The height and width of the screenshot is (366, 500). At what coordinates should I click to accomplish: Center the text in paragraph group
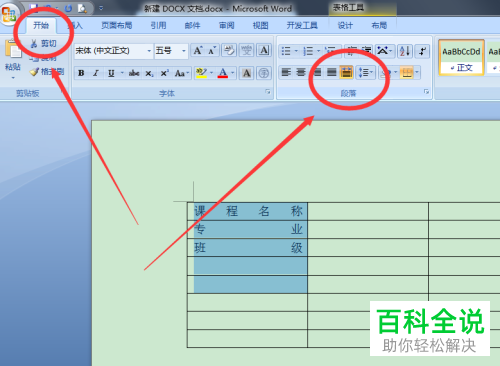pyautogui.click(x=301, y=72)
